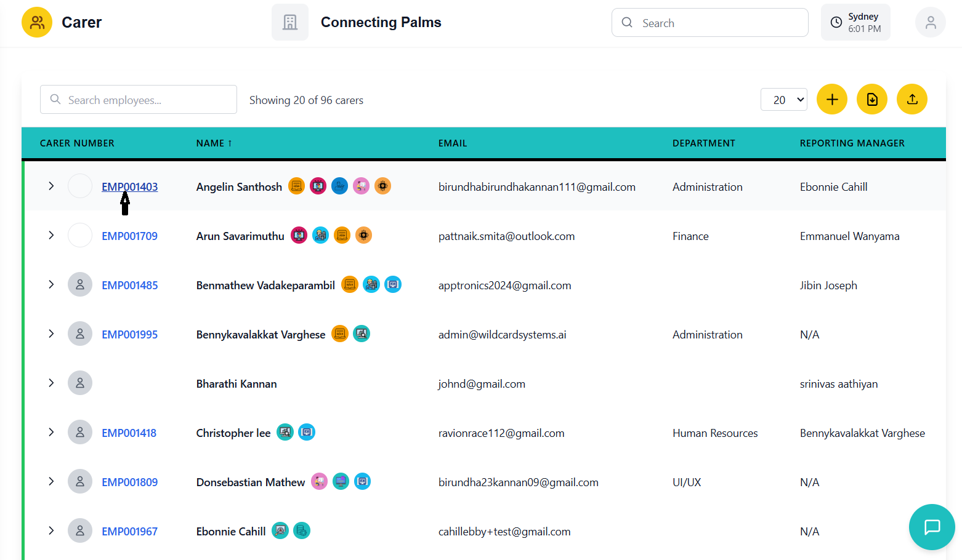The image size is (962, 560).
Task: Click the yellow upload icon button
Action: pos(912,100)
